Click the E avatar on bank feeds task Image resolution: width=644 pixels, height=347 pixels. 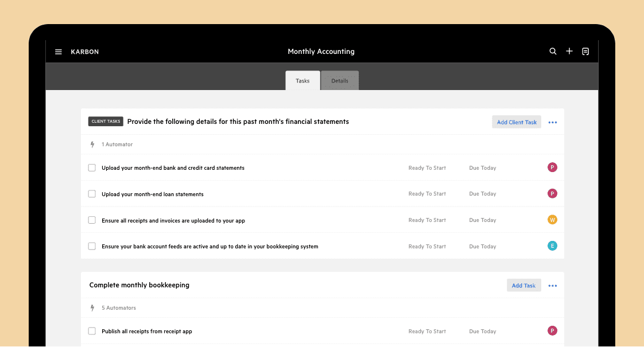click(x=552, y=246)
